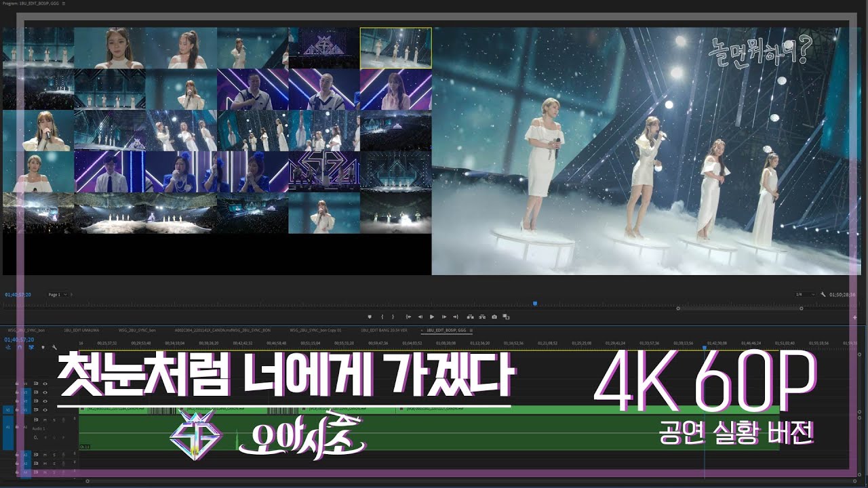
Task: Enable voice-over record on A1
Action: click(x=63, y=420)
